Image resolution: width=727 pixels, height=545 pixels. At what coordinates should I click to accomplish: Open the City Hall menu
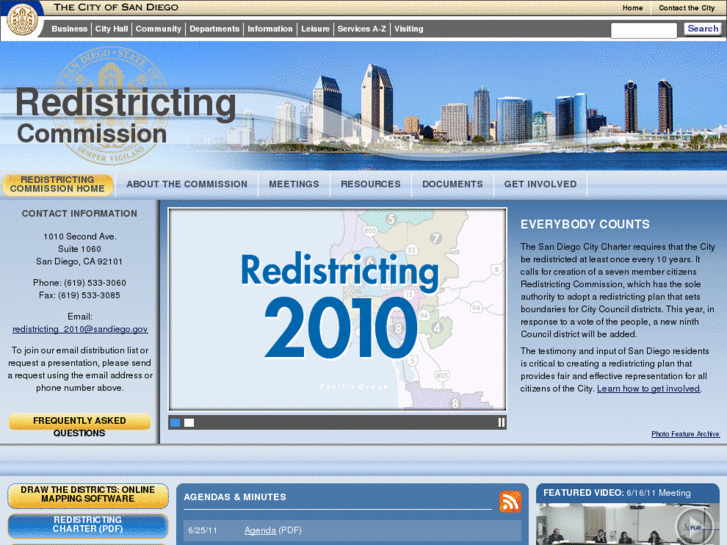[111, 29]
